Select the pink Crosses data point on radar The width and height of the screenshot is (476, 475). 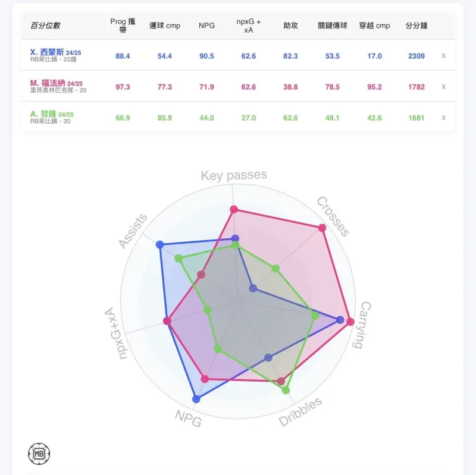tap(322, 228)
